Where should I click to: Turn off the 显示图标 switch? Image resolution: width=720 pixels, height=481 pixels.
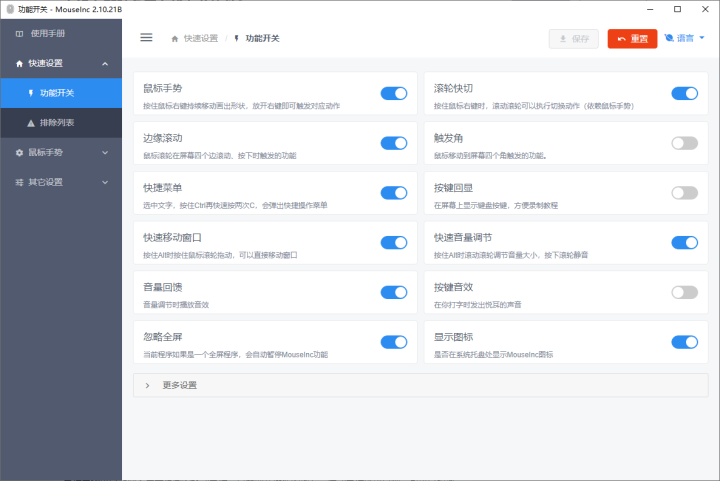tap(684, 342)
